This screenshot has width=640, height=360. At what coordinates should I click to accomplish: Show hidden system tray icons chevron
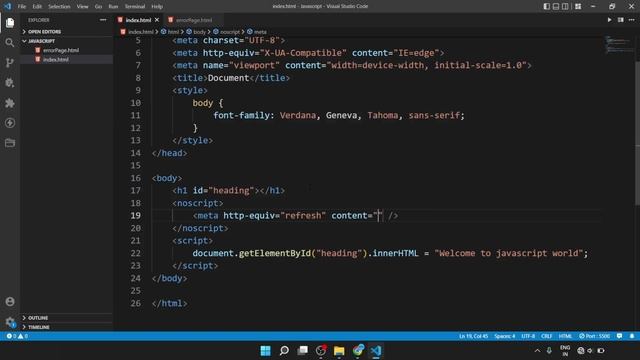[x=537, y=351]
